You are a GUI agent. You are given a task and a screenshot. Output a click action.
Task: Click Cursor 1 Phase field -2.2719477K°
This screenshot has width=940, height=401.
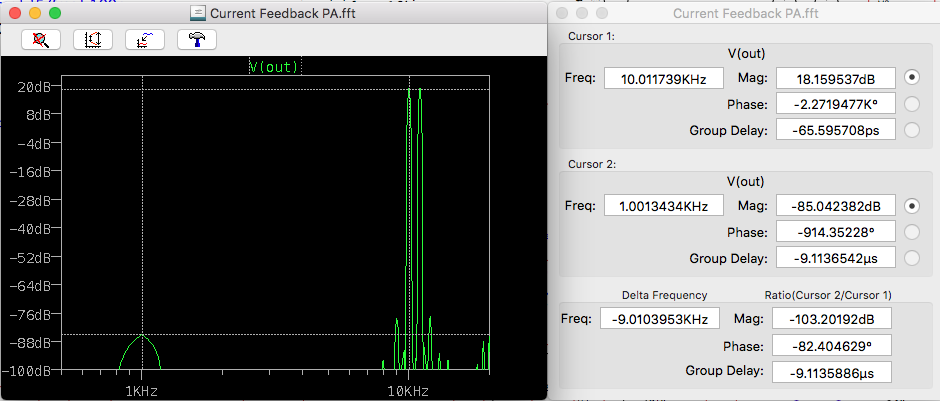[836, 104]
